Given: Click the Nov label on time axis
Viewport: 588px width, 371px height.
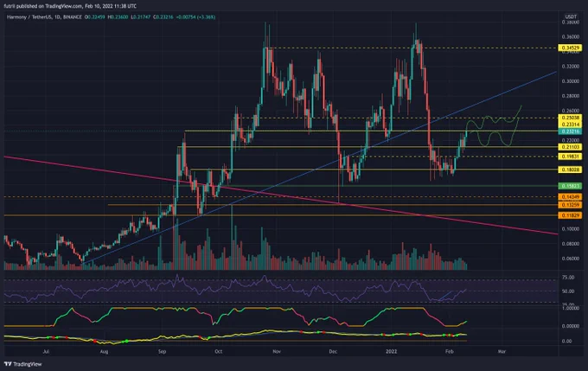Looking at the screenshot, I should [x=277, y=351].
